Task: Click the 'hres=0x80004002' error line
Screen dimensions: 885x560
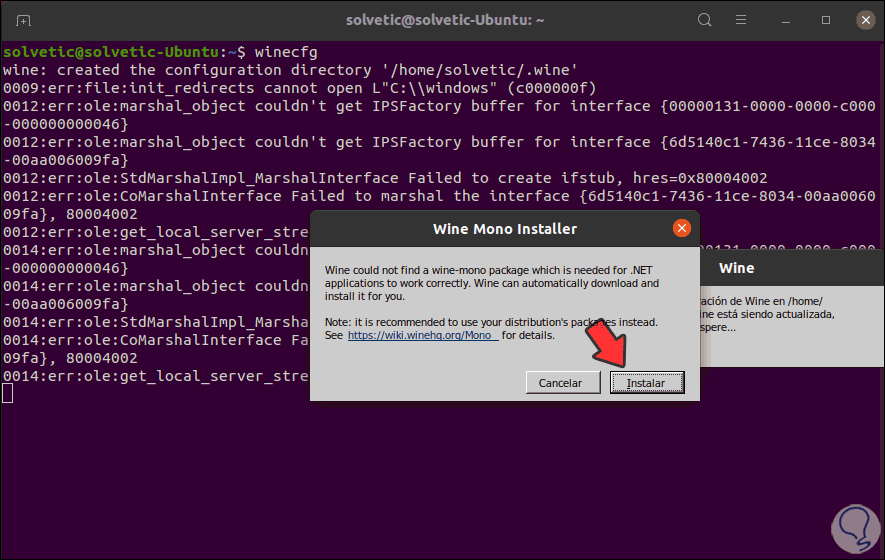Action: [x=385, y=178]
